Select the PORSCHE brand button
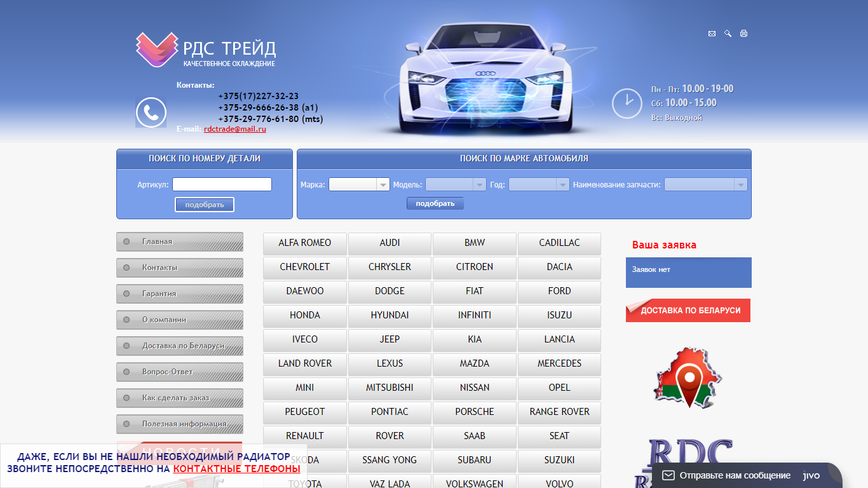 pyautogui.click(x=475, y=412)
